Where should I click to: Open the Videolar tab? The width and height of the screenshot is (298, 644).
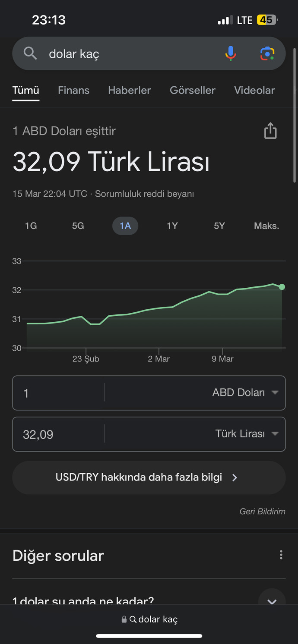pyautogui.click(x=254, y=90)
